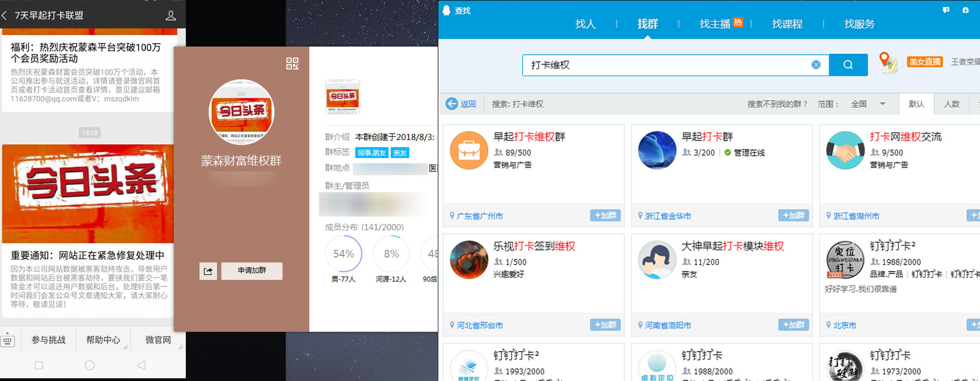The height and width of the screenshot is (381, 980).
Task: Switch to the 找人 tab
Action: [x=585, y=24]
